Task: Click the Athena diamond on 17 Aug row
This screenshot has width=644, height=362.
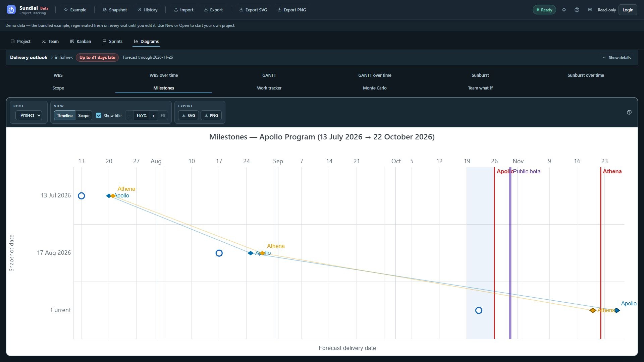Action: 262,253
